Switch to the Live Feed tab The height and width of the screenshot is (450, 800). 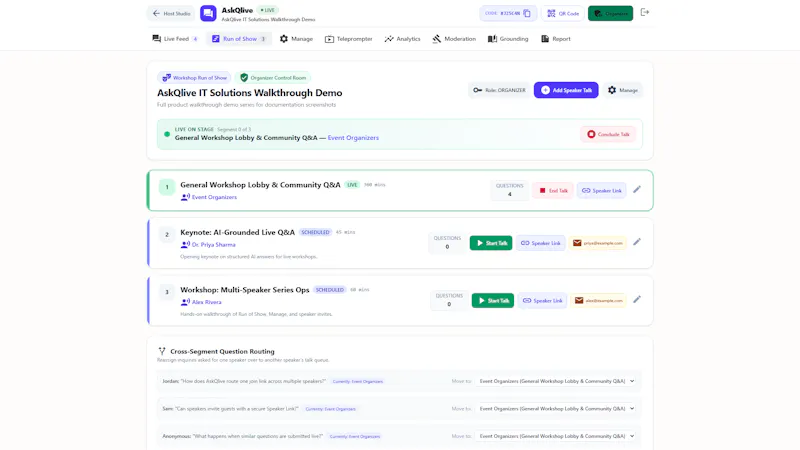174,39
